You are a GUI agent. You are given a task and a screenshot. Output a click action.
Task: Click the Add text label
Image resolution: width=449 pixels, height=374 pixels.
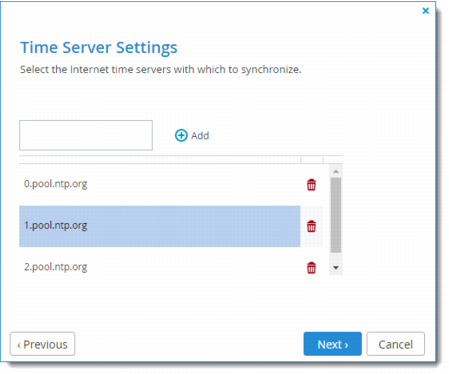[200, 136]
